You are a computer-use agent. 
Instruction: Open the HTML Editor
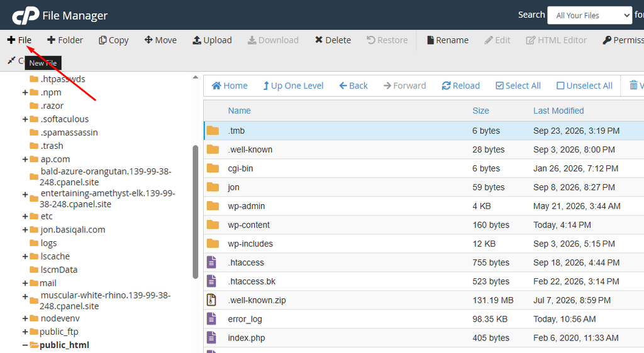point(557,40)
